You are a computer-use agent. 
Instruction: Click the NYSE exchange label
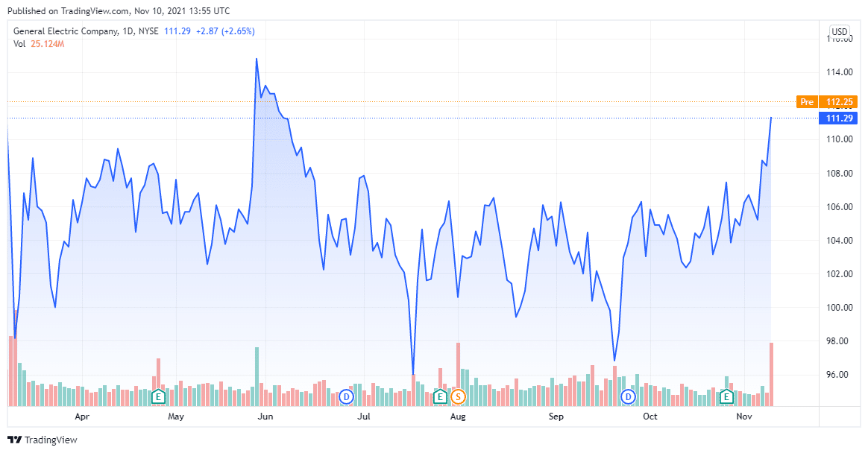point(148,31)
